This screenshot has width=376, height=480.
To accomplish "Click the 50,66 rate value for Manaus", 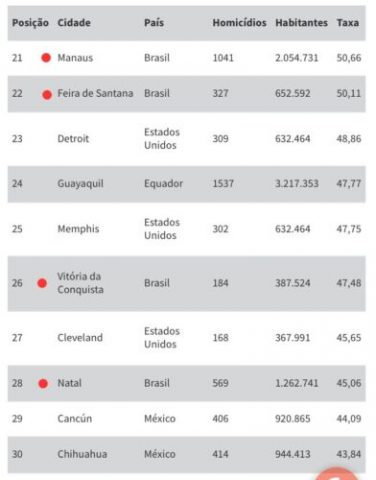I will click(349, 58).
